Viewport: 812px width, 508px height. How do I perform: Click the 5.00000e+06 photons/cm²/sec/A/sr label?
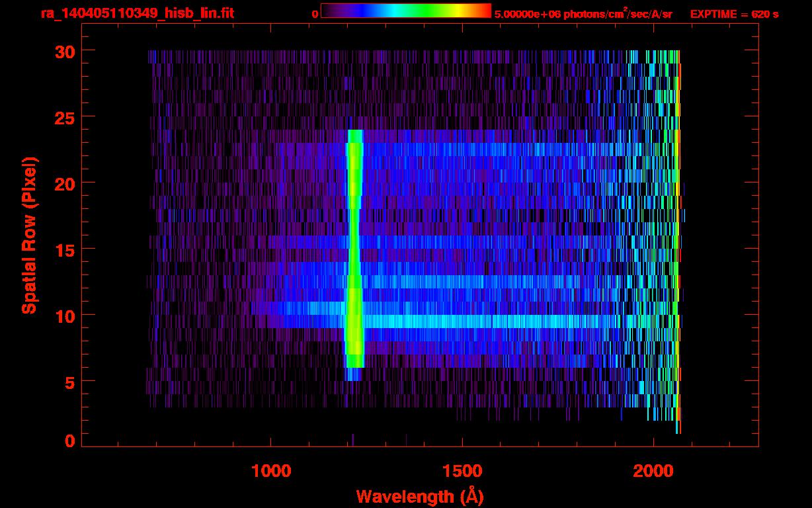point(583,13)
